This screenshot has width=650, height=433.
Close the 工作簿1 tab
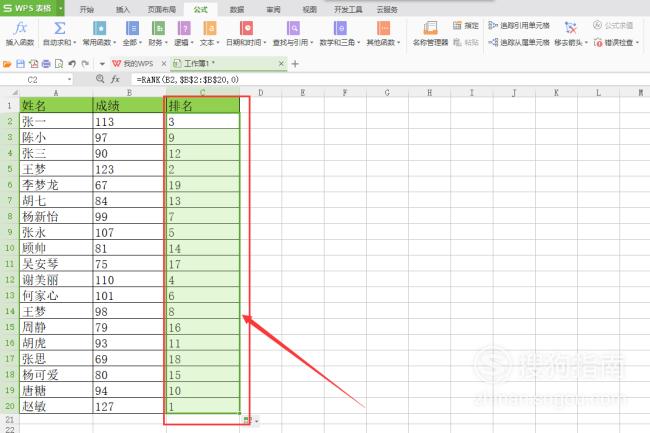[281, 64]
